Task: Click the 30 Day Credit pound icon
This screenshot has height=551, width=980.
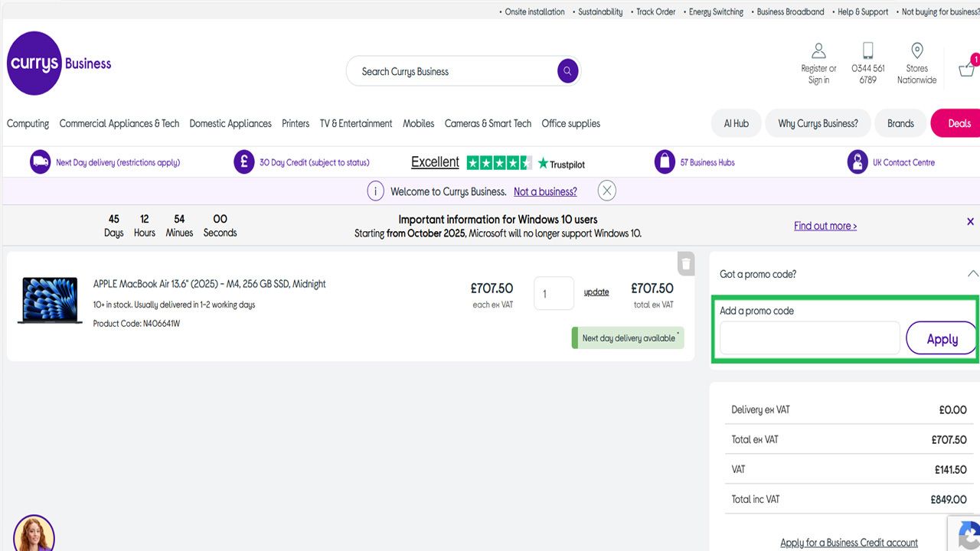Action: coord(244,162)
